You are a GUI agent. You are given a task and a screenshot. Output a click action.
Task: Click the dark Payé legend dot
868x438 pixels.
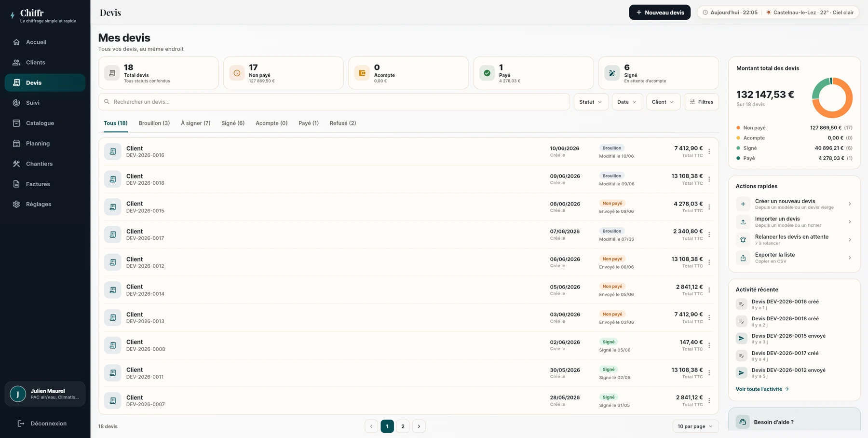click(x=738, y=158)
